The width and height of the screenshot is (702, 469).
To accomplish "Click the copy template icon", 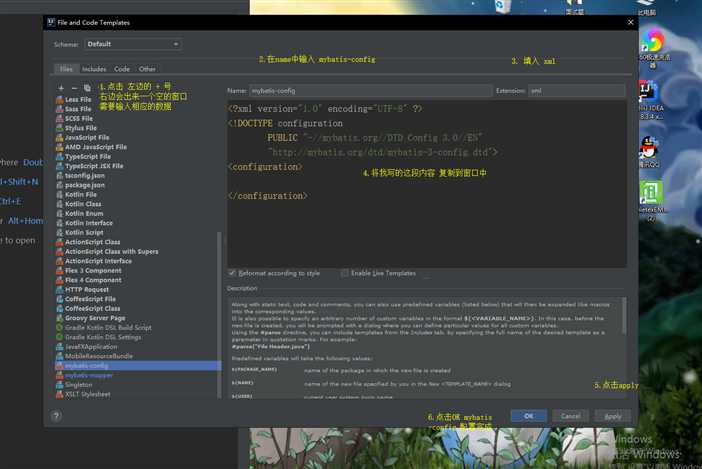I will 87,88.
